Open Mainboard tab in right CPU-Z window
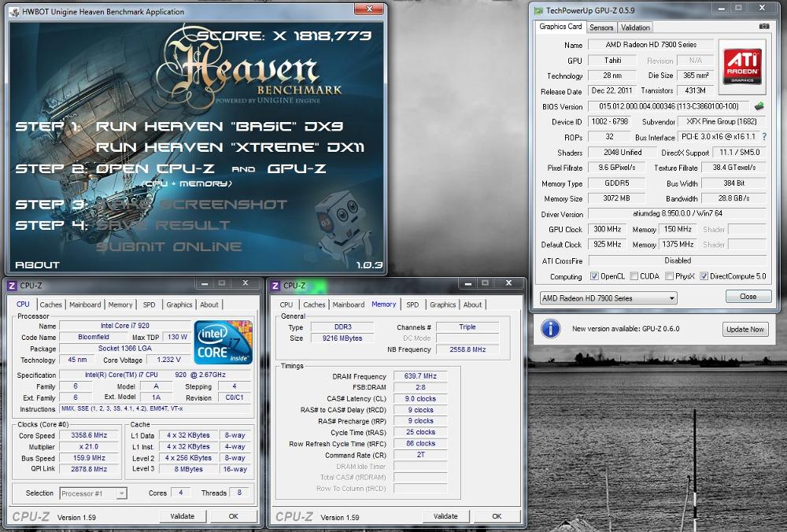787x532 pixels. [349, 305]
